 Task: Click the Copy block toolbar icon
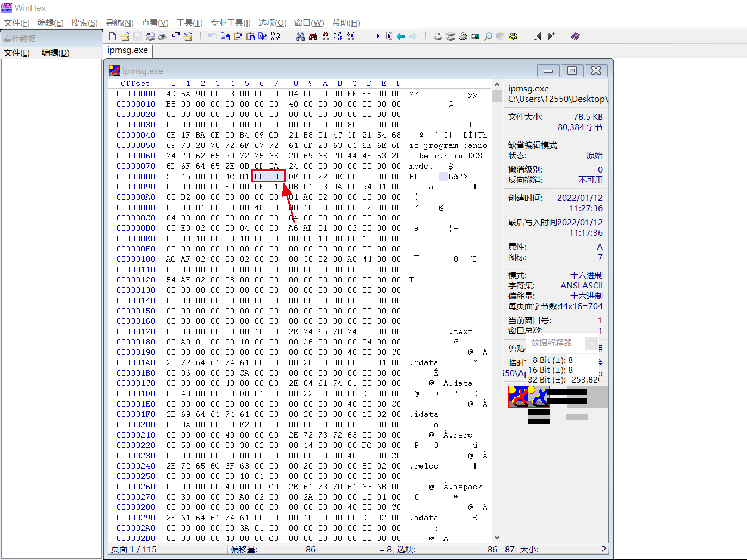tap(225, 36)
